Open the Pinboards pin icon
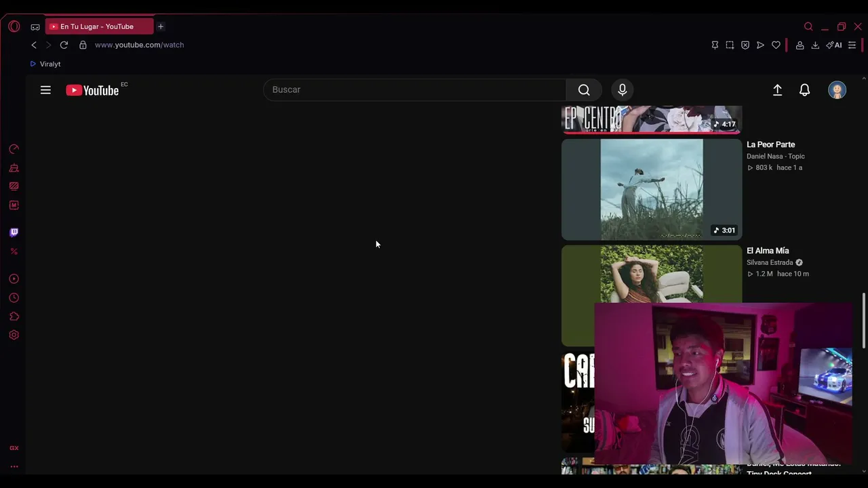868x488 pixels. 715,45
